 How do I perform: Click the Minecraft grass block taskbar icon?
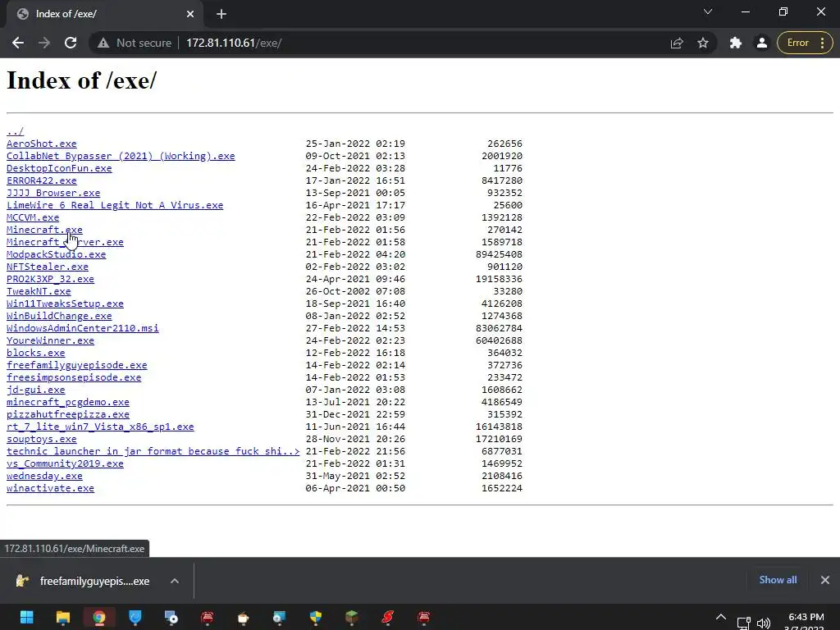351,618
